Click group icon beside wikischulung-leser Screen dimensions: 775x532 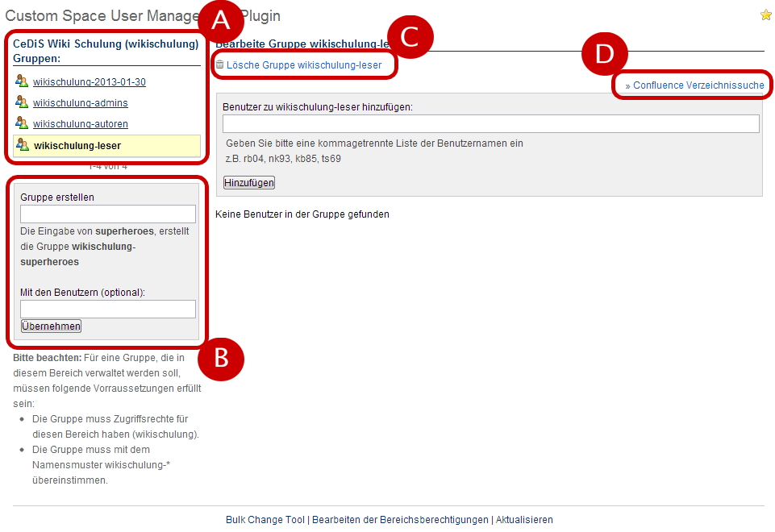pyautogui.click(x=23, y=145)
